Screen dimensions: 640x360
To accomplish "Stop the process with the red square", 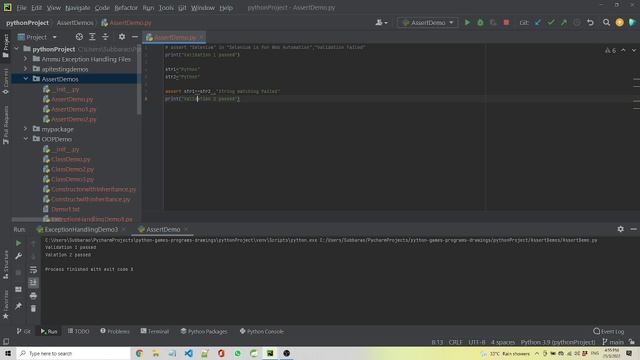I will click(506, 23).
